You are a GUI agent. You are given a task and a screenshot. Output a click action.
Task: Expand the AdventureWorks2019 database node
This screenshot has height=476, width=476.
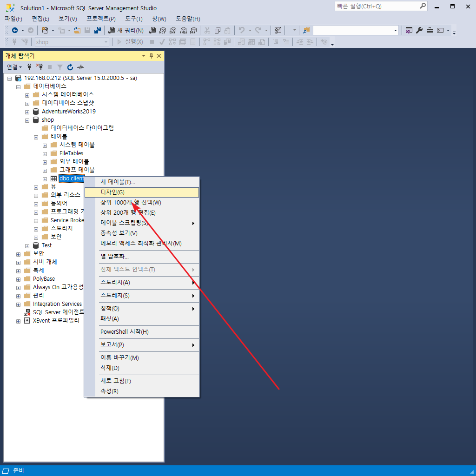[x=27, y=112]
